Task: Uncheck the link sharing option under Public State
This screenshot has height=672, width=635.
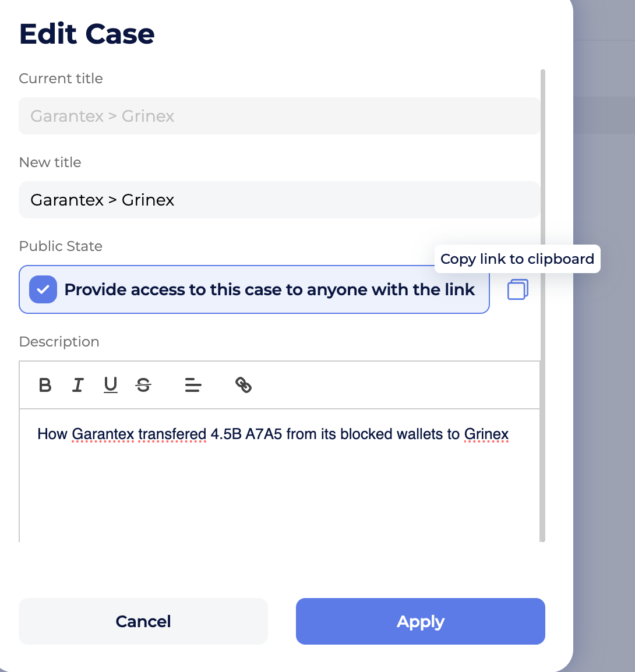Action: 43,289
